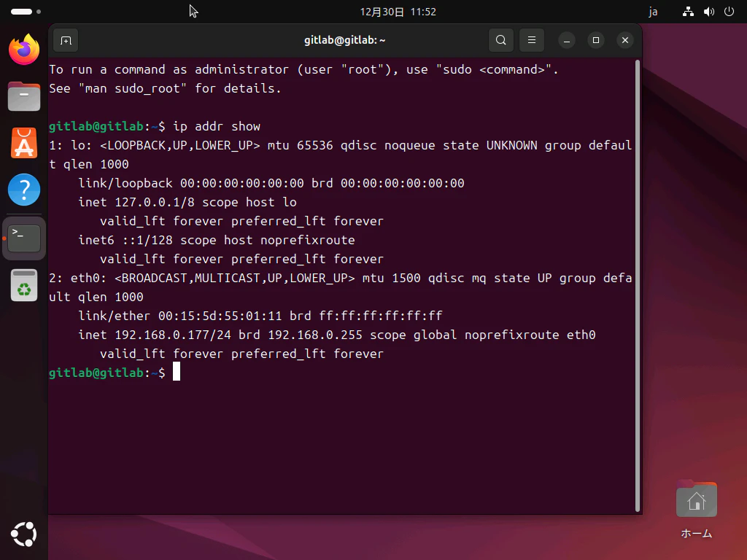Open a new terminal tab
This screenshot has height=560, width=747.
click(x=65, y=40)
